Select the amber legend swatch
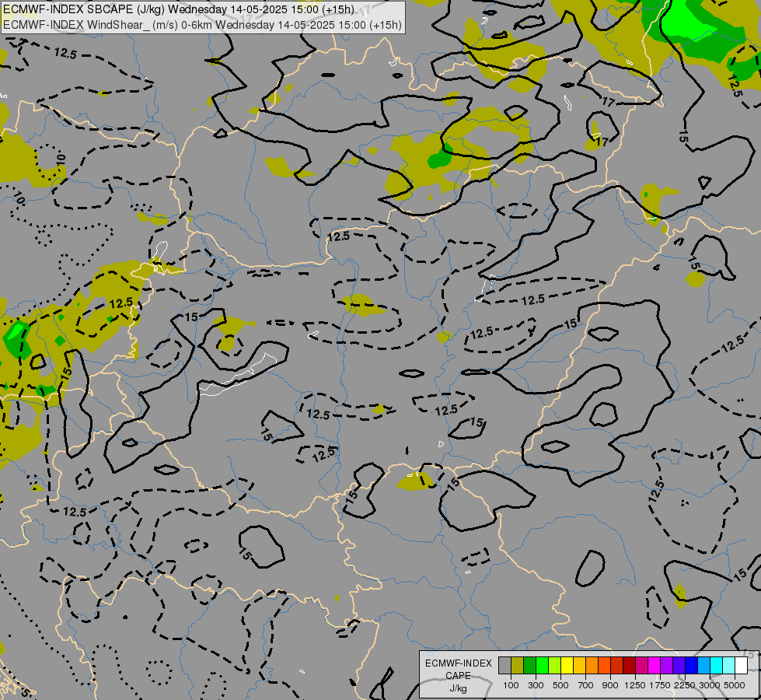Screen dimensions: 761x700 [579, 665]
